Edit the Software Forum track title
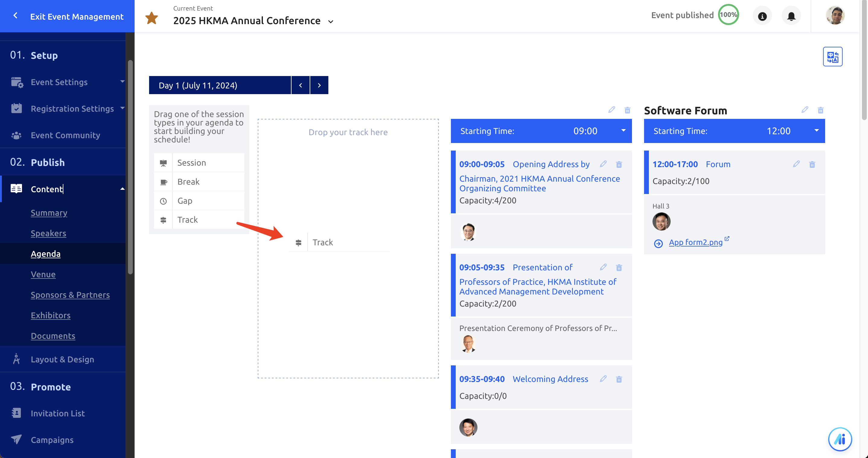This screenshot has height=458, width=868. pyautogui.click(x=805, y=110)
